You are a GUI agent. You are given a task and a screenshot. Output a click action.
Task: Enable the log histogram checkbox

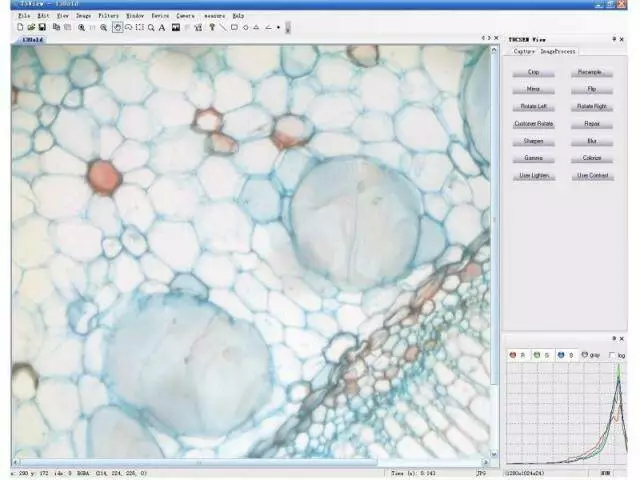[613, 354]
